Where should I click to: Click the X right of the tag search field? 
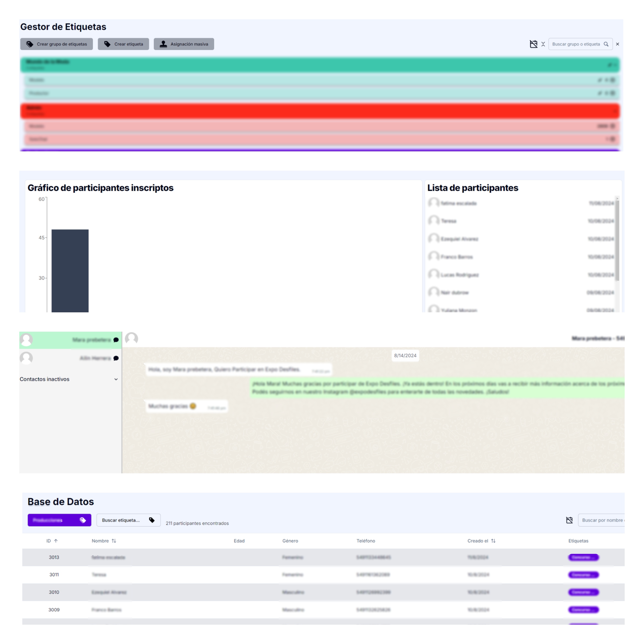pyautogui.click(x=617, y=44)
